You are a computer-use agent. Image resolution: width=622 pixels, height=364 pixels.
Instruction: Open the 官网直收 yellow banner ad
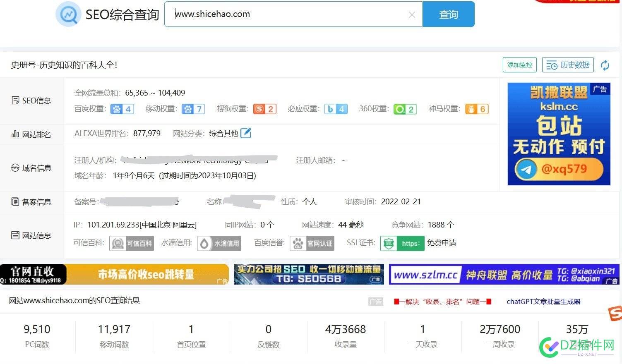pos(114,274)
